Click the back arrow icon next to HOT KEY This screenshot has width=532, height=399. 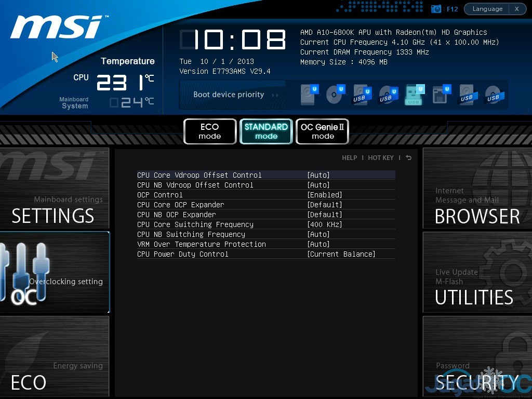tap(408, 158)
